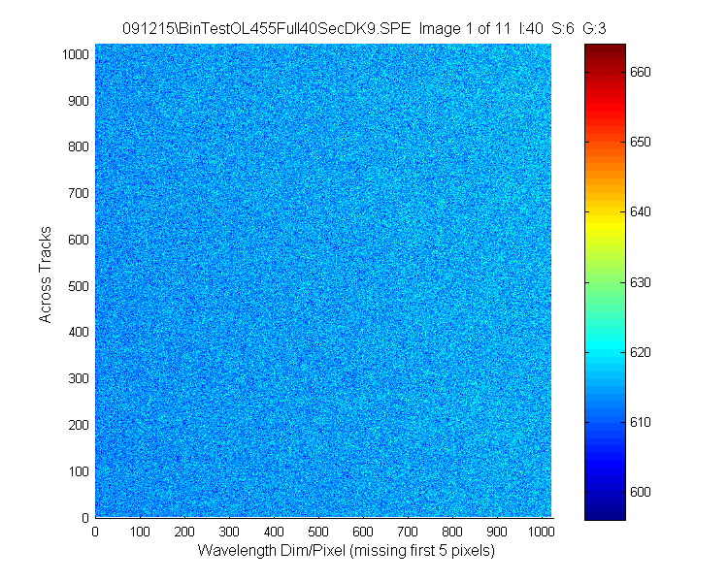Click y-axis tick label 400

click(79, 332)
